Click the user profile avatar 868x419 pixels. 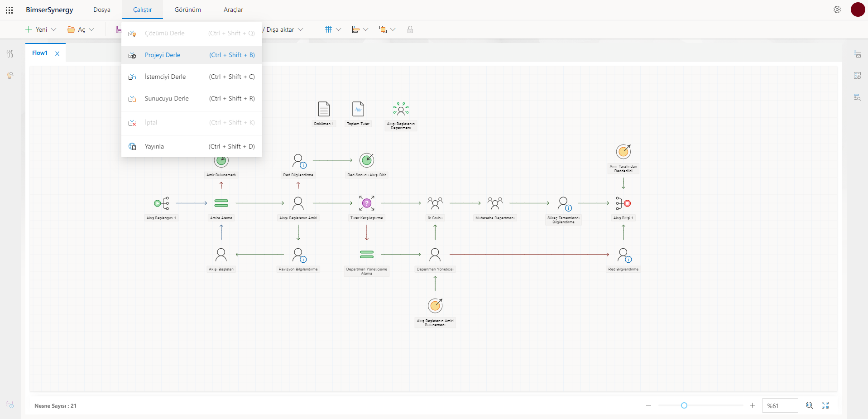click(858, 10)
